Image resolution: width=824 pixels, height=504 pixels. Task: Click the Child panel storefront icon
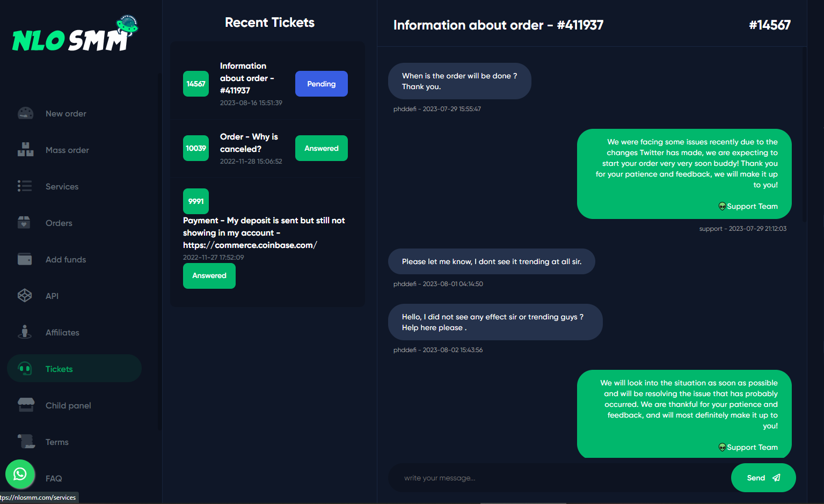pos(26,405)
